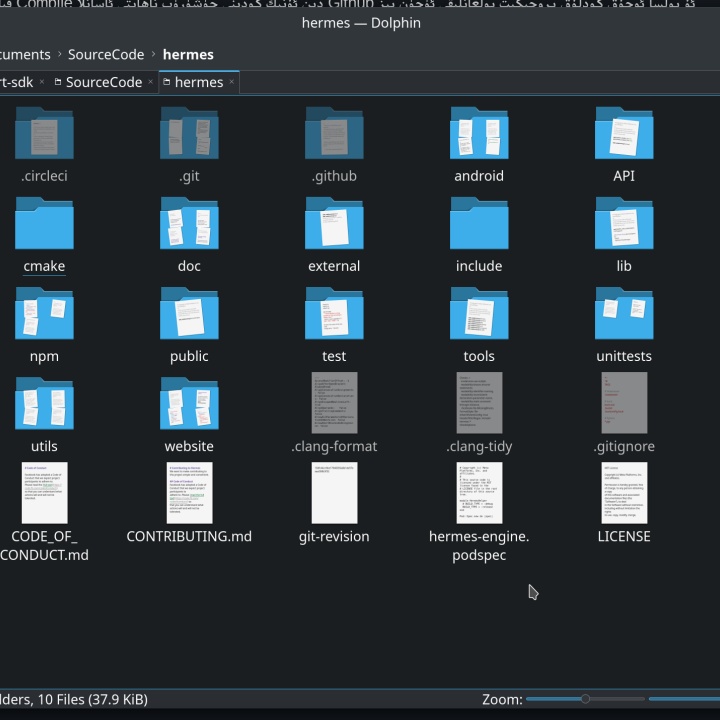Select the .clang-tidy file
720x720 pixels.
click(x=479, y=403)
